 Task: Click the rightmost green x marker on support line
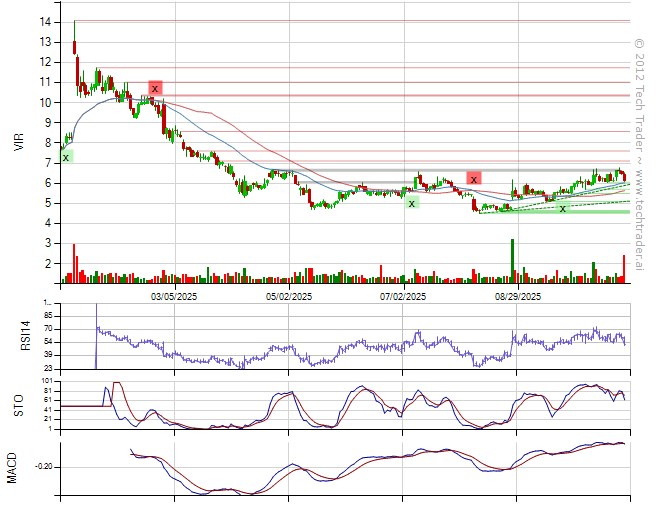(x=562, y=208)
